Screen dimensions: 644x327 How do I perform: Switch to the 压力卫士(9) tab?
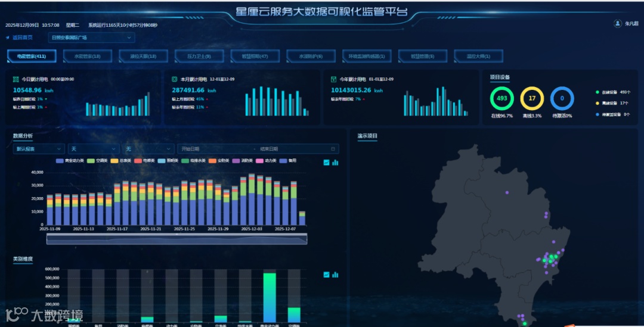(199, 56)
